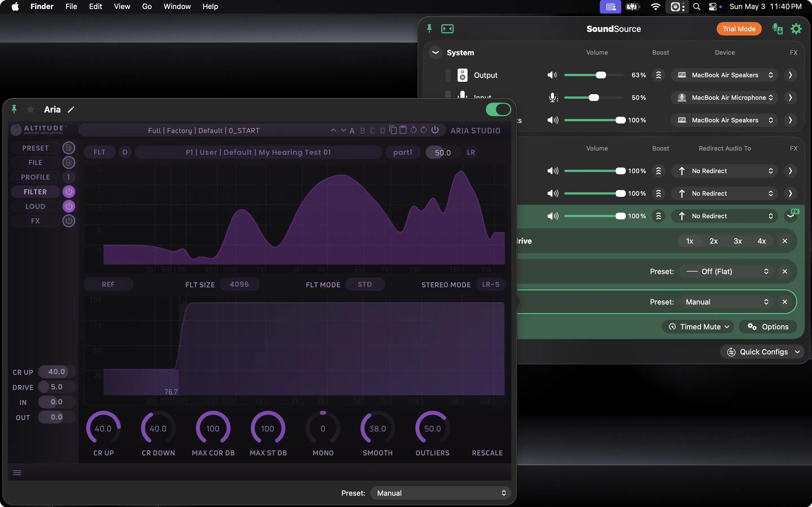Viewport: 812px width, 507px height.
Task: Click the fingerprint icon beside PRESET
Action: 69,148
